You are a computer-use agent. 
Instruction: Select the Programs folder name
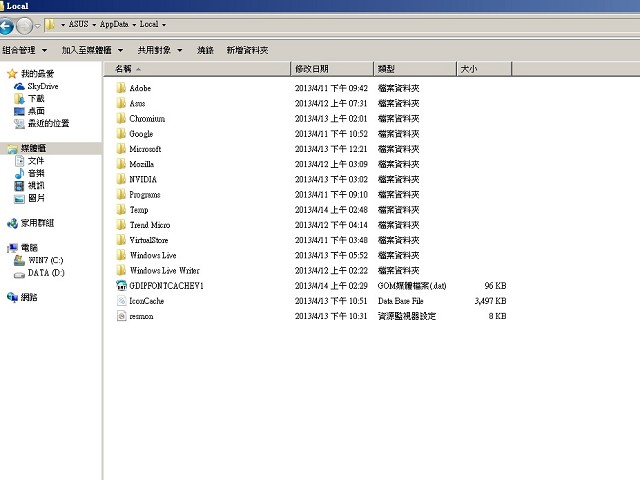pyautogui.click(x=144, y=195)
